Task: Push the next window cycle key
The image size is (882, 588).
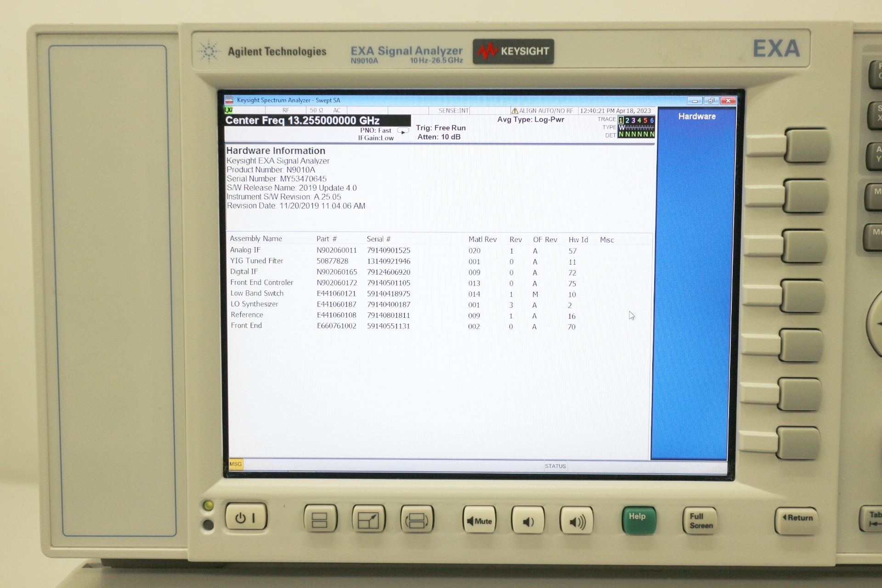Action: click(x=417, y=520)
